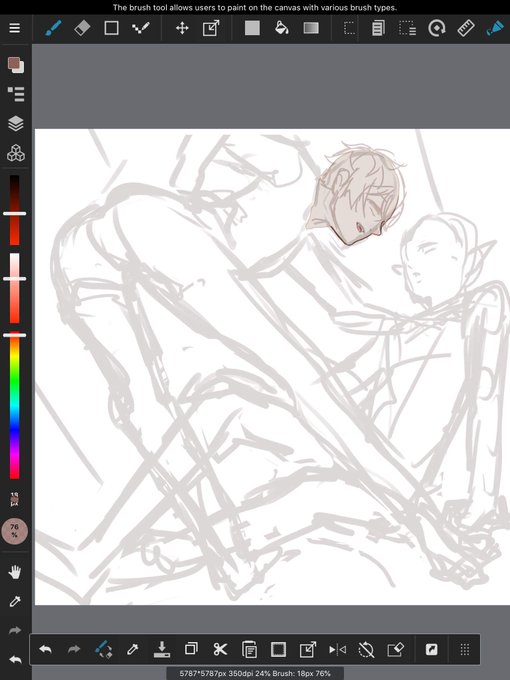The height and width of the screenshot is (680, 510).
Task: Undo using the bottom toolbar arrow
Action: click(46, 649)
